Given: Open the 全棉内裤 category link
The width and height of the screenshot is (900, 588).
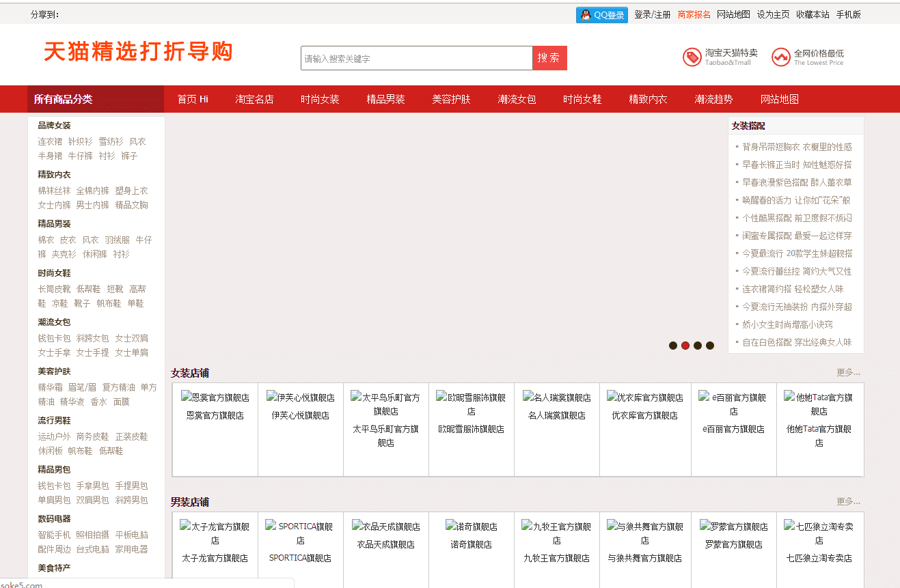Looking at the screenshot, I should tap(92, 191).
